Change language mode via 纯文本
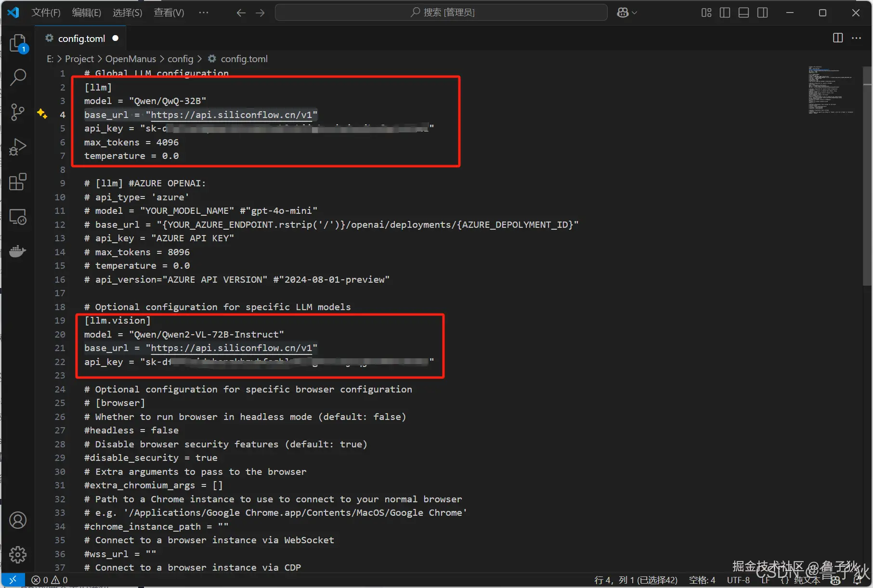This screenshot has height=588, width=873. (807, 580)
